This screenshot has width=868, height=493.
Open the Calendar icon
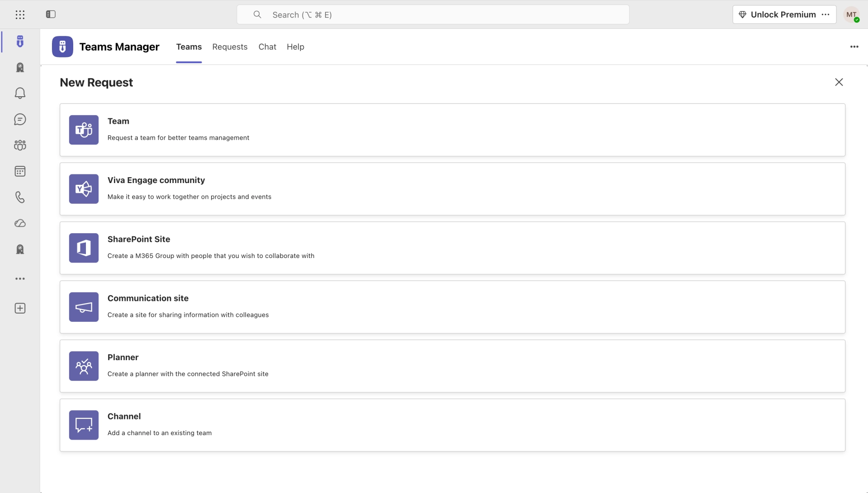click(20, 171)
